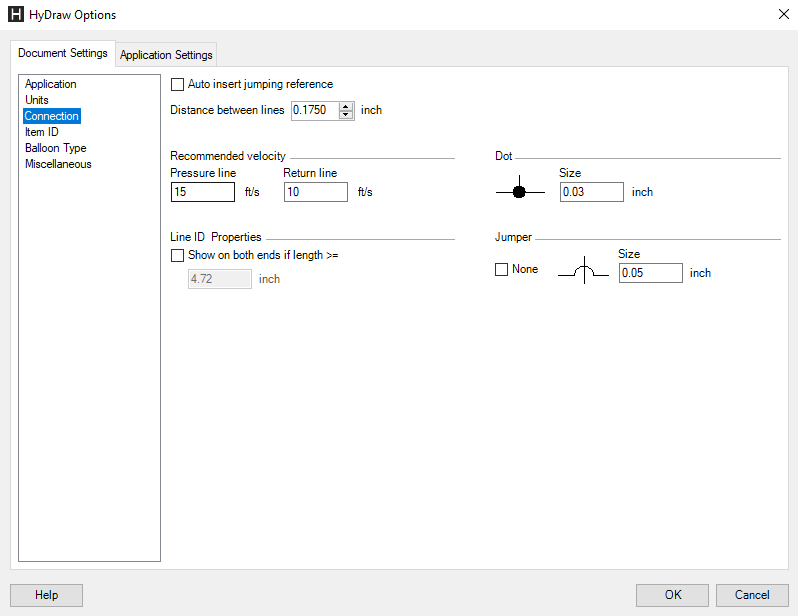Viewport: 798px width, 616px height.
Task: Increase Distance between lines with up arrow
Action: coord(346,106)
